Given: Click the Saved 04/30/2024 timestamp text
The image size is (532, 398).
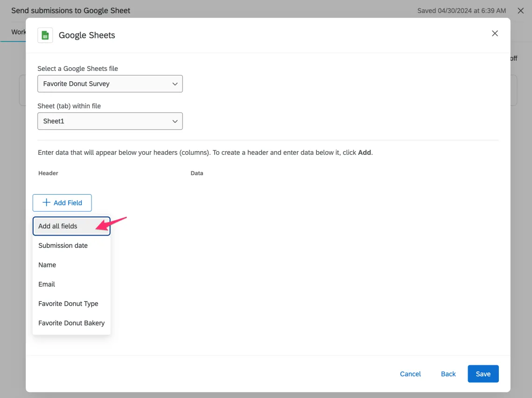Looking at the screenshot, I should pyautogui.click(x=462, y=11).
